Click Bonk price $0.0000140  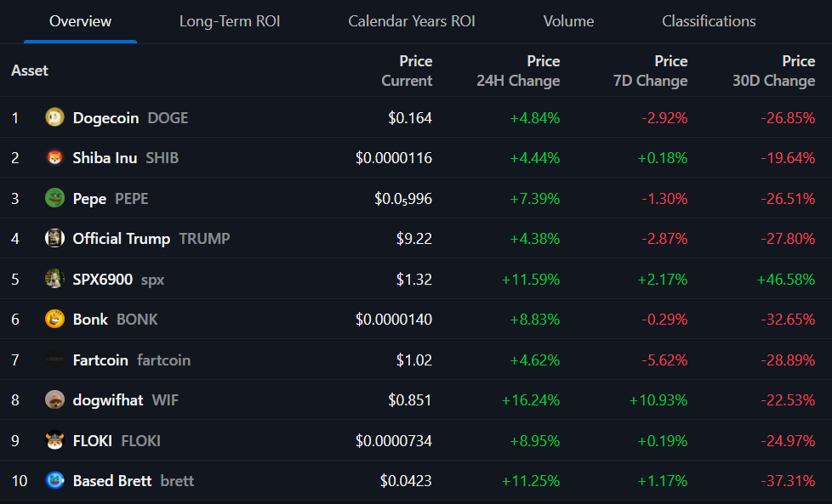tap(394, 320)
